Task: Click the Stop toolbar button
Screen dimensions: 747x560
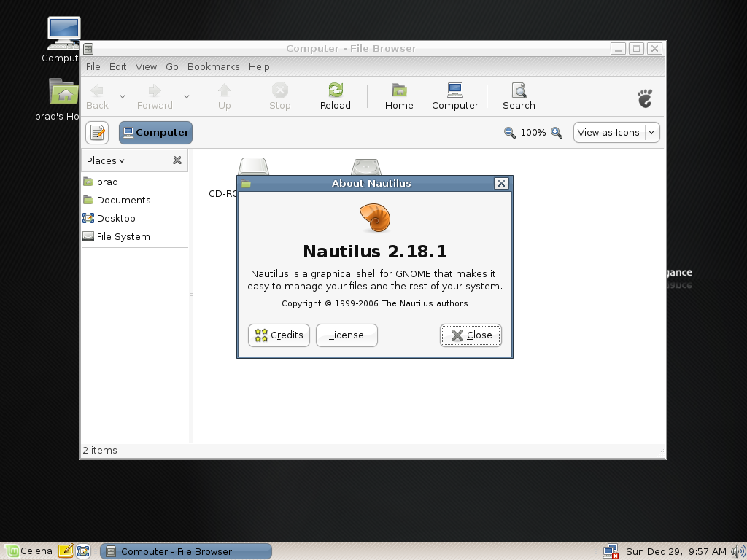Action: point(279,97)
